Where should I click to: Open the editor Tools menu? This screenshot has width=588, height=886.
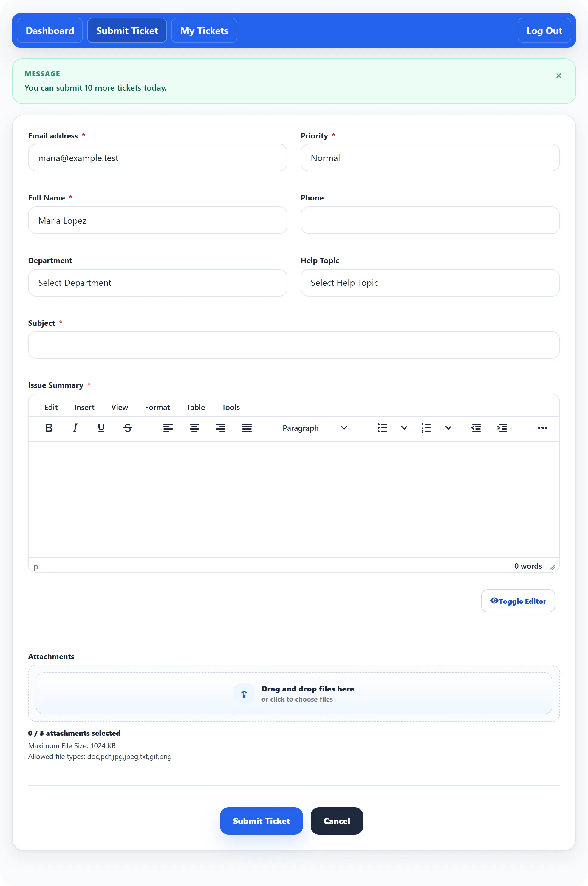point(230,407)
